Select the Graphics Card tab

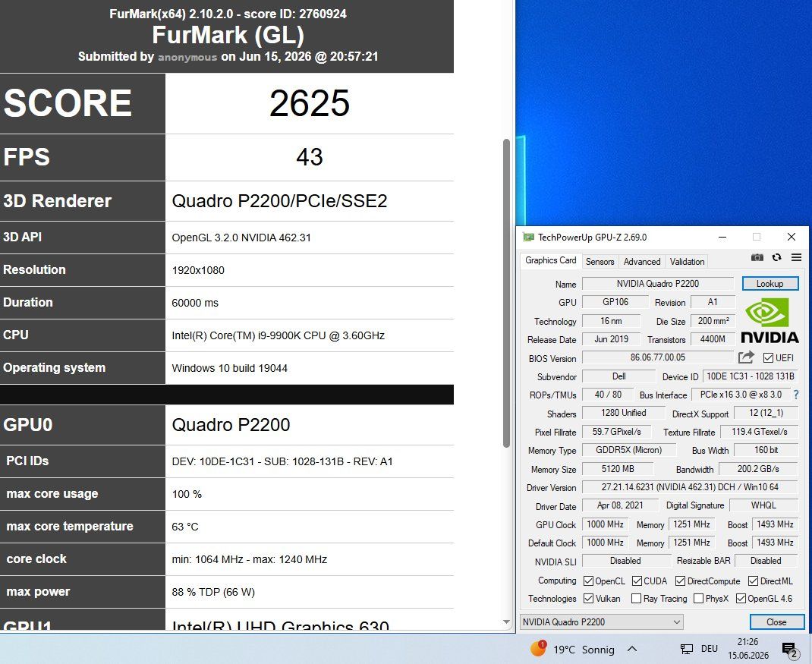pyautogui.click(x=550, y=260)
